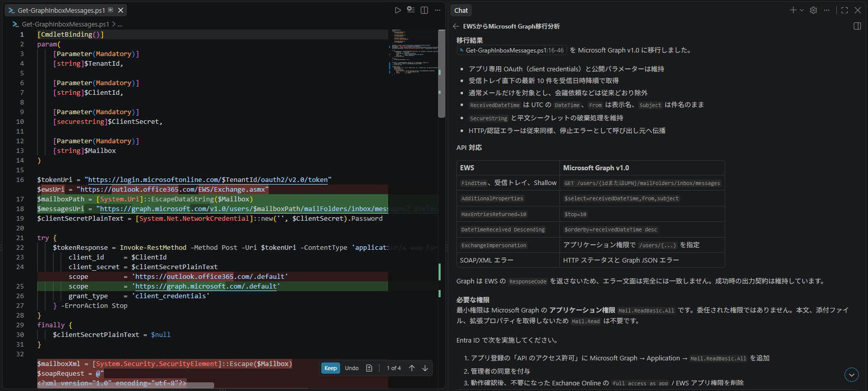The height and width of the screenshot is (391, 868).
Task: Click the 'EWS' table header cell
Action: (508, 168)
